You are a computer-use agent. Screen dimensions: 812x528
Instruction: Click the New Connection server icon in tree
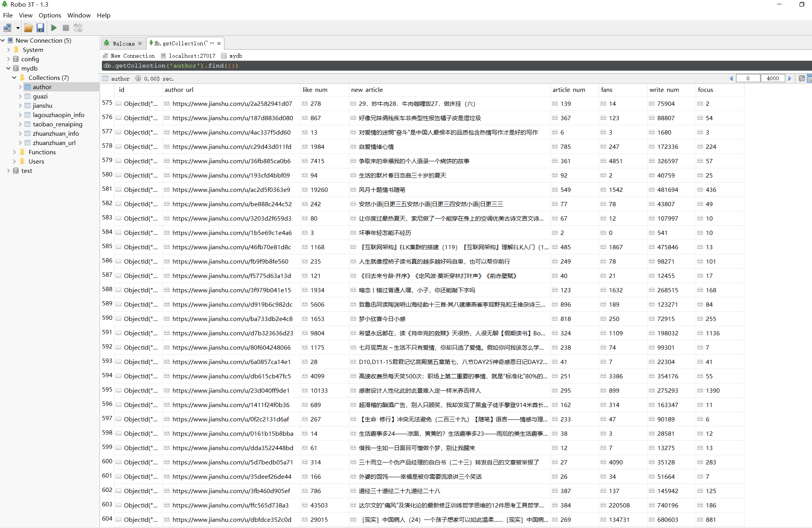(x=10, y=40)
